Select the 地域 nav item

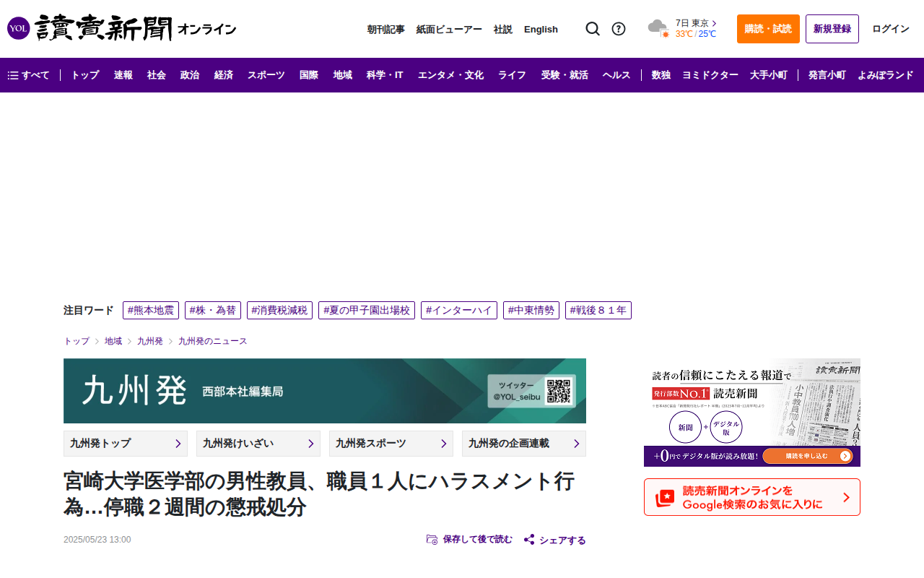[343, 75]
